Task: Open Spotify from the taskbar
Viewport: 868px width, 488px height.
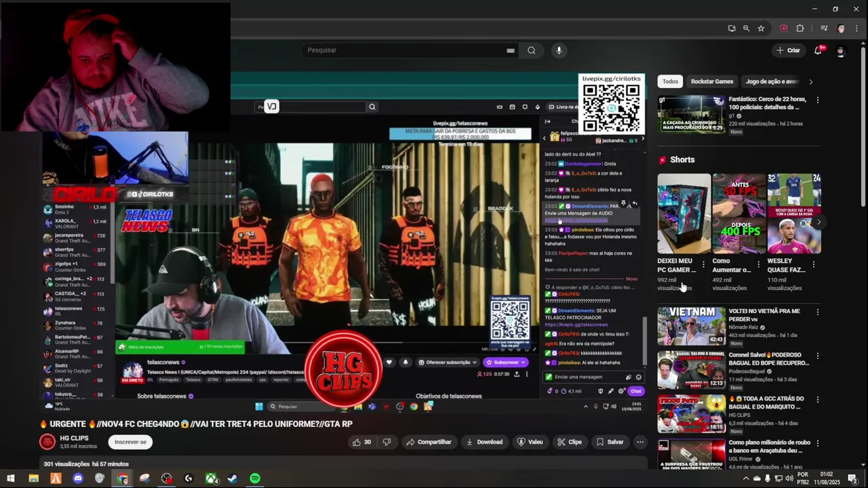Action: 255,479
